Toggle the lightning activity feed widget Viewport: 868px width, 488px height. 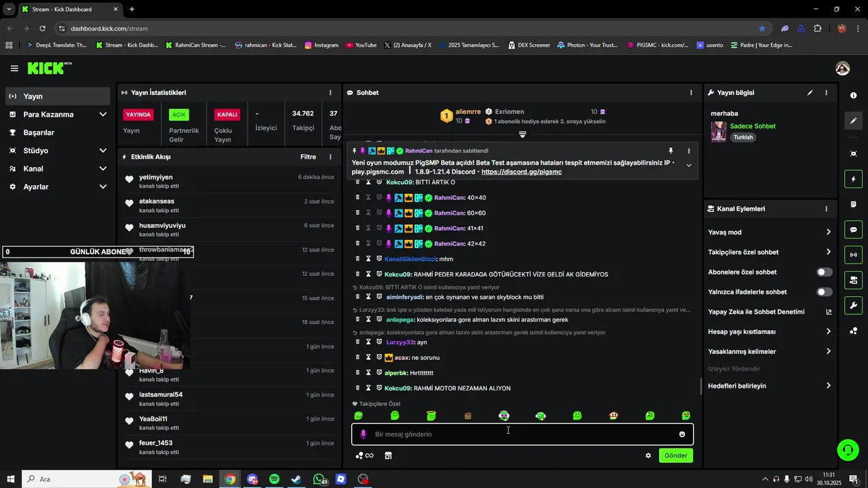853,180
